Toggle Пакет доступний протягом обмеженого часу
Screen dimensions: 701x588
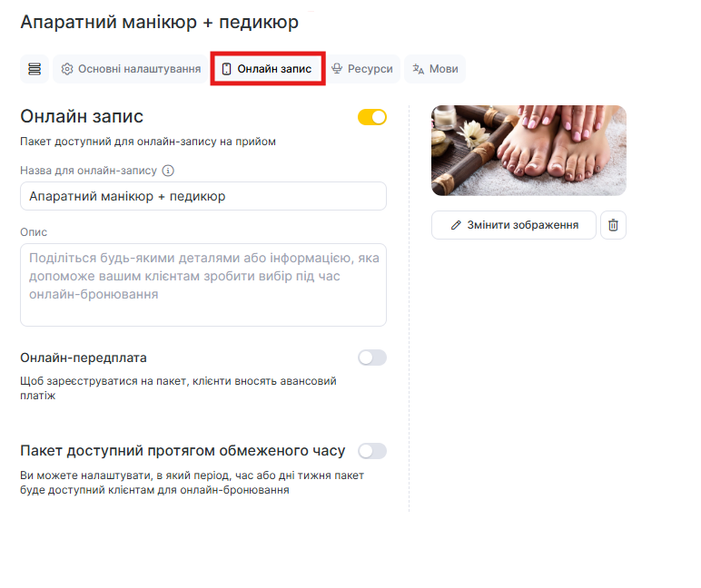(372, 451)
